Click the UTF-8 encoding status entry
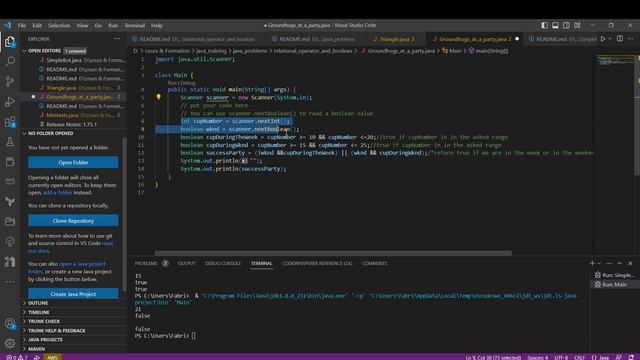The image size is (640, 360). click(x=561, y=357)
